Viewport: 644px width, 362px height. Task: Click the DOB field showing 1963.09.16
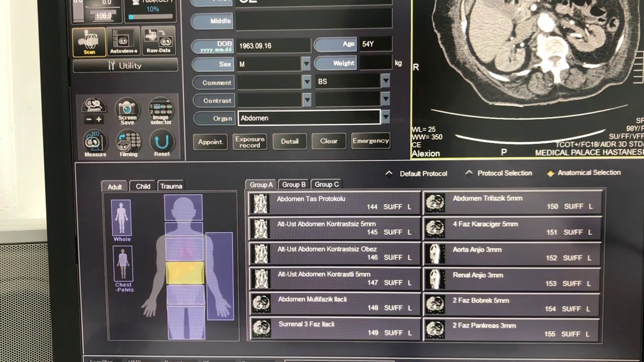(273, 46)
